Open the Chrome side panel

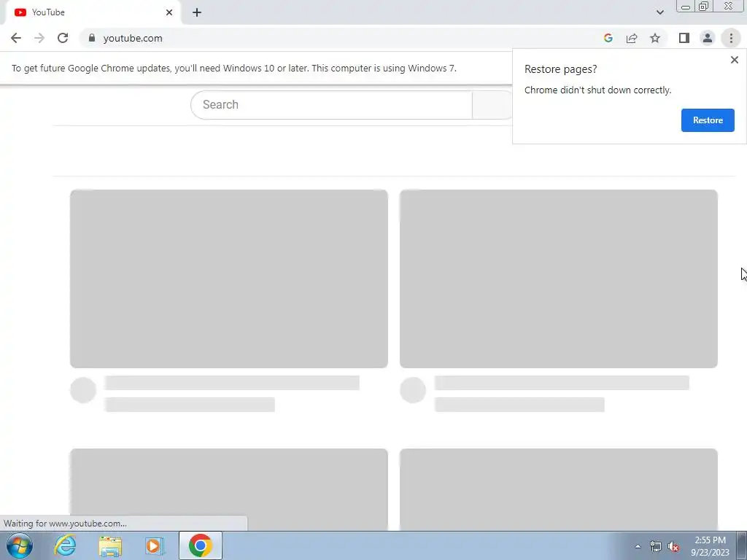click(684, 38)
